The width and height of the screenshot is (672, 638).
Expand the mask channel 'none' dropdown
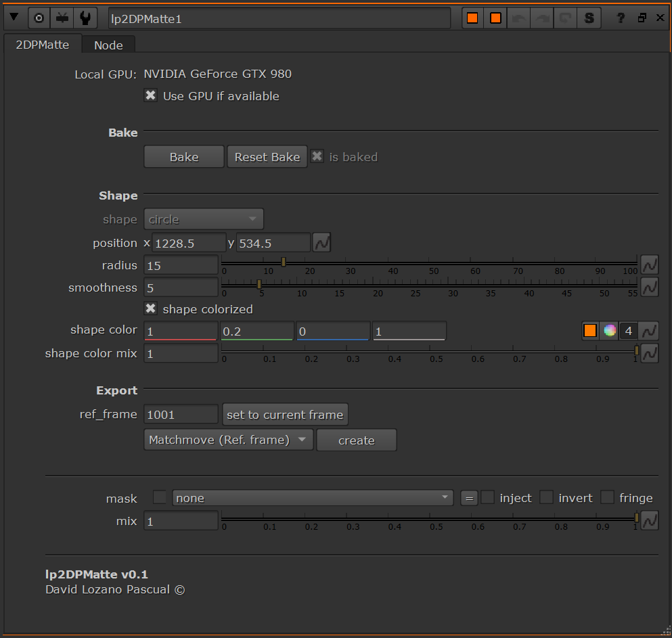313,498
